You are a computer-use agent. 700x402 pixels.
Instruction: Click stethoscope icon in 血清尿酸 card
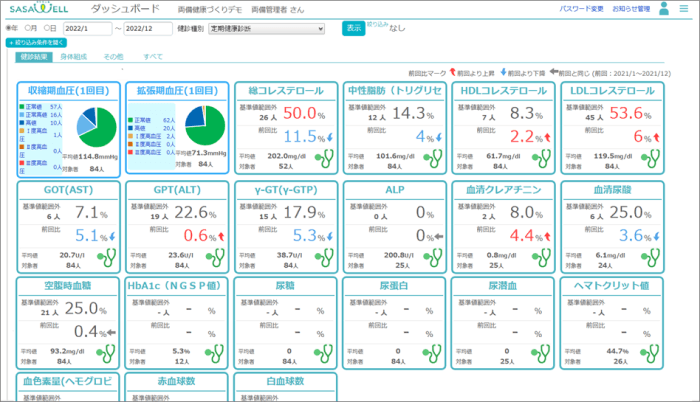[x=649, y=255]
